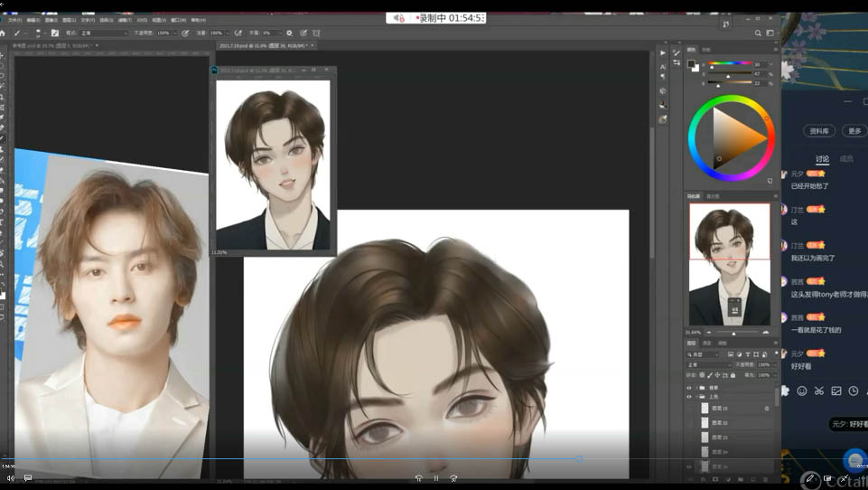Click the image send icon in chat

click(835, 391)
